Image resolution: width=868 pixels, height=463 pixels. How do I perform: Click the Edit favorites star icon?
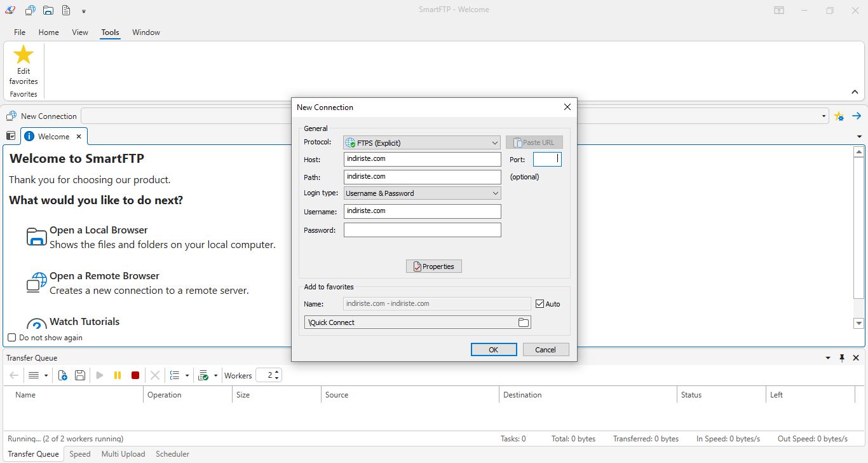[24, 54]
